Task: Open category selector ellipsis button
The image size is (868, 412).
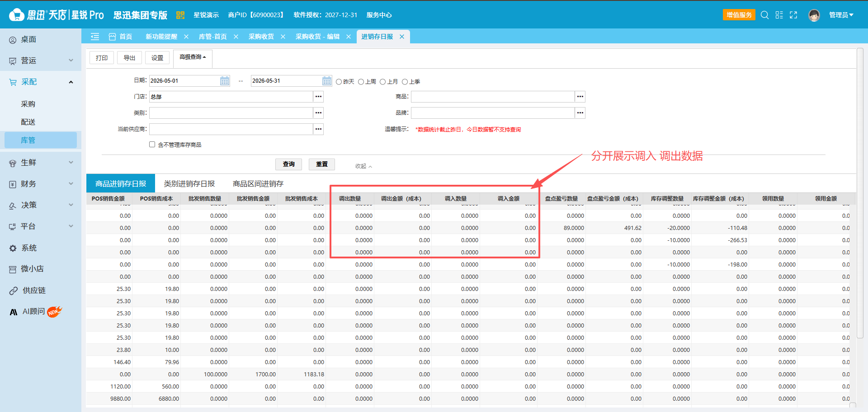Action: tap(319, 113)
